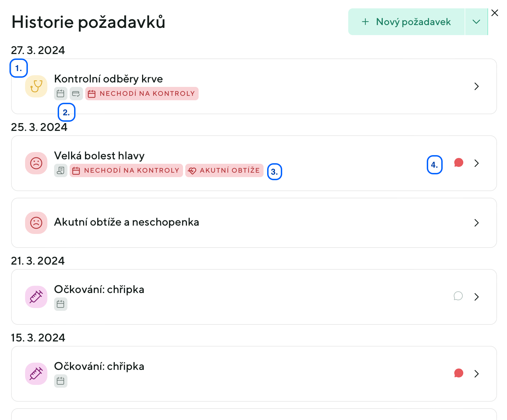
Task: Click the empty comment bubble for 21. 3. Očkování
Action: coord(458,296)
